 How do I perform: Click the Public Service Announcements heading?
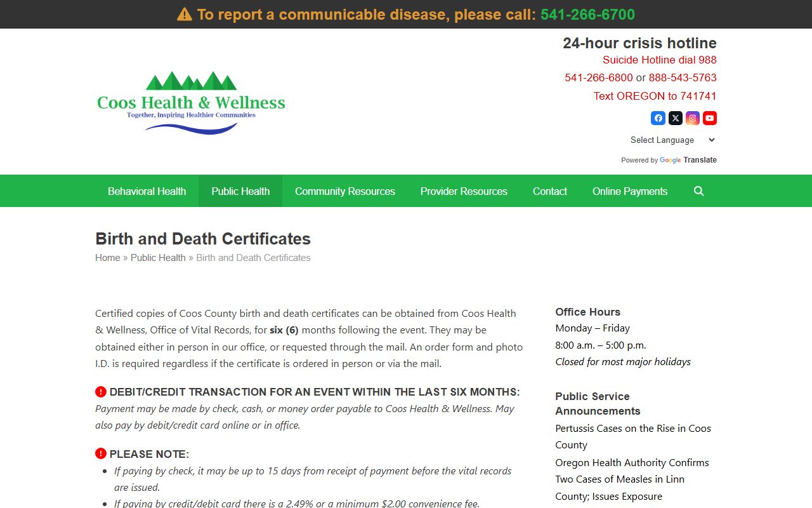(x=598, y=403)
